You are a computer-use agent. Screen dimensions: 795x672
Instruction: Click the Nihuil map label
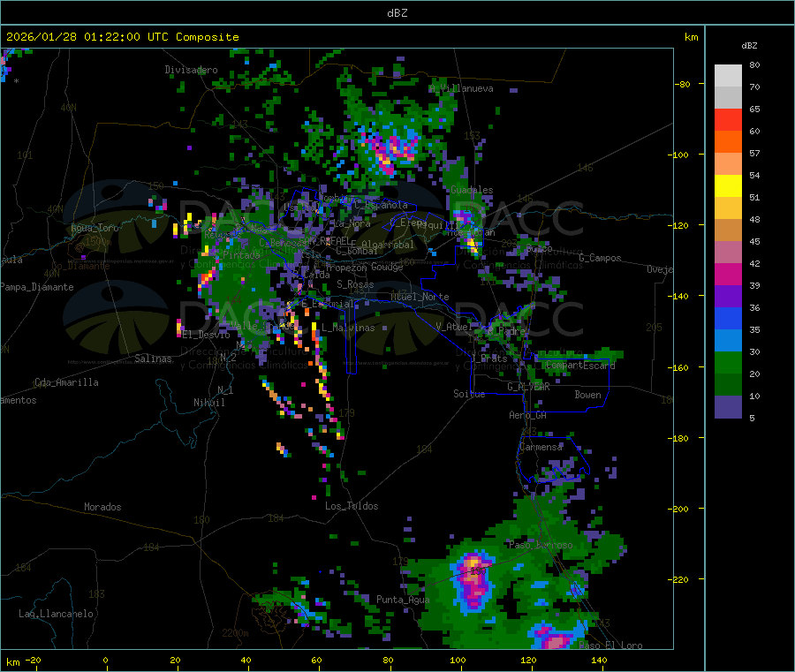(x=208, y=403)
